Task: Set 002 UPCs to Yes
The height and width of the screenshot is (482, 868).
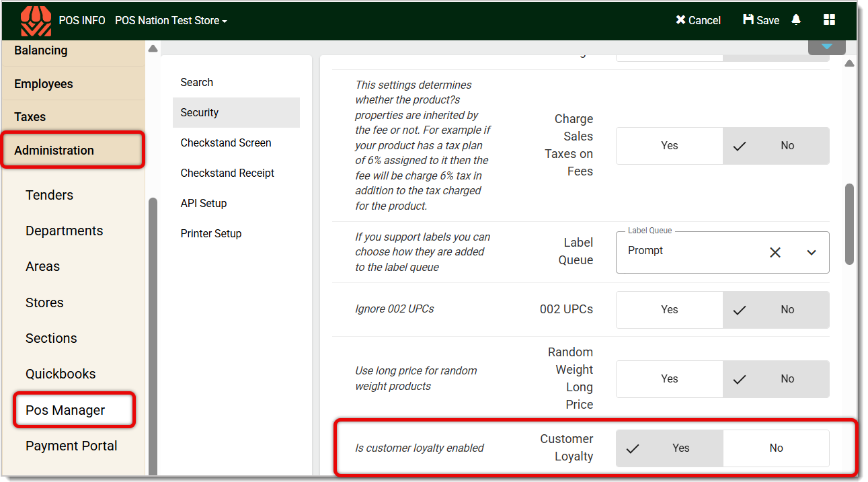Action: pyautogui.click(x=669, y=309)
